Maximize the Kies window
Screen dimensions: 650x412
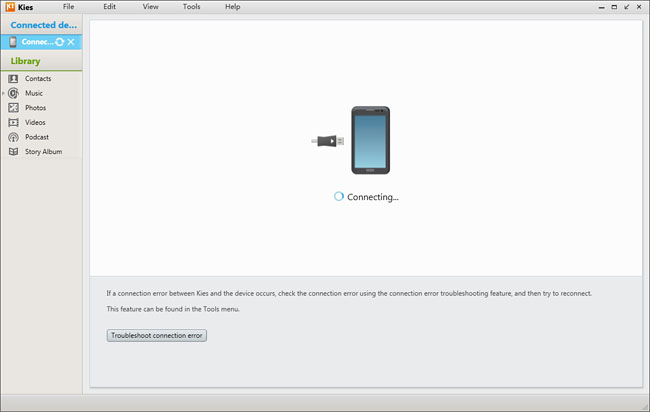[614, 7]
